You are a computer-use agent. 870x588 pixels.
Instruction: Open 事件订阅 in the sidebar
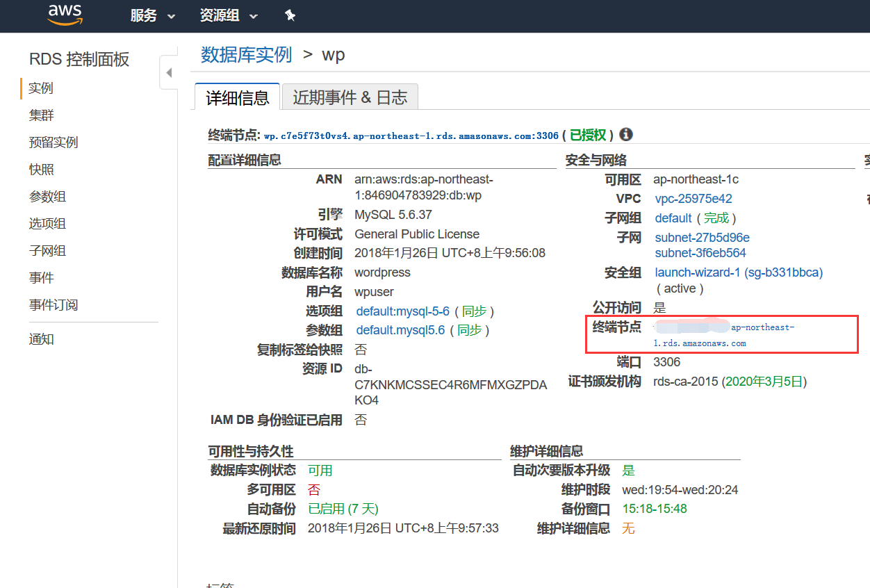click(x=54, y=305)
